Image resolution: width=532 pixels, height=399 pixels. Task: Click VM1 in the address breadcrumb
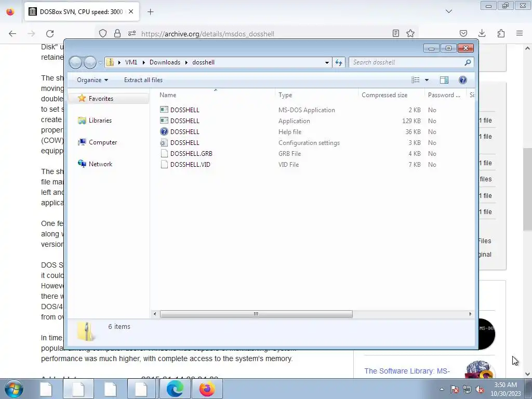(x=131, y=62)
